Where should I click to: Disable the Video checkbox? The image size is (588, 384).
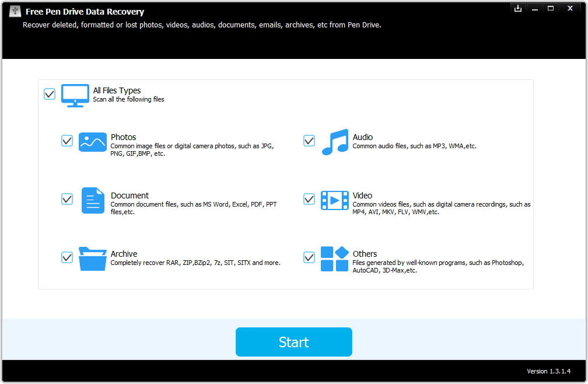[309, 199]
